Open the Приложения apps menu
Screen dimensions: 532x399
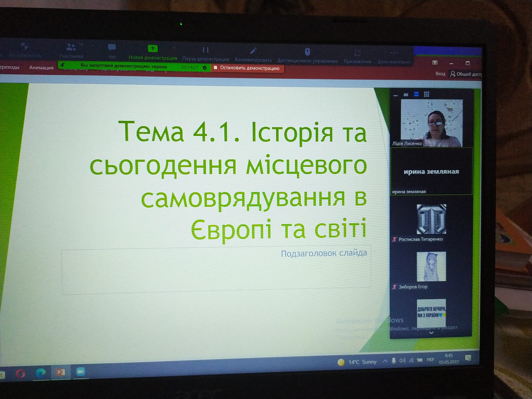click(357, 57)
